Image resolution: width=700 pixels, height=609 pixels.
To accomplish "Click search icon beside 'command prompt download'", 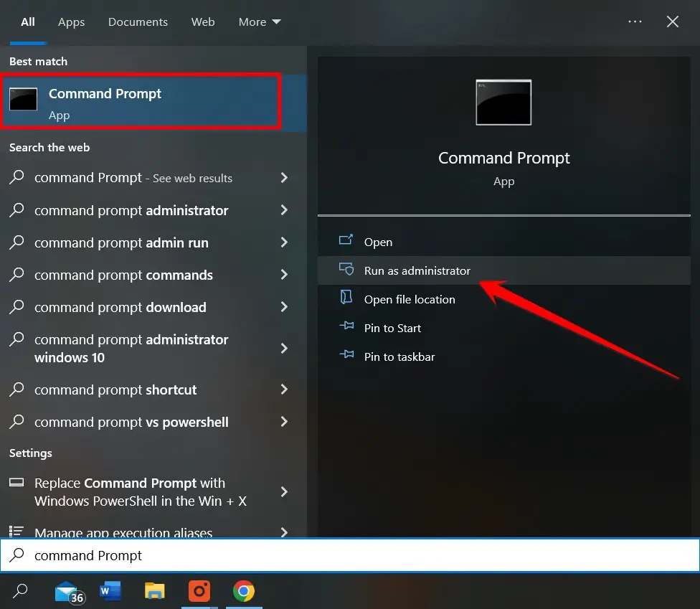I will [x=16, y=306].
